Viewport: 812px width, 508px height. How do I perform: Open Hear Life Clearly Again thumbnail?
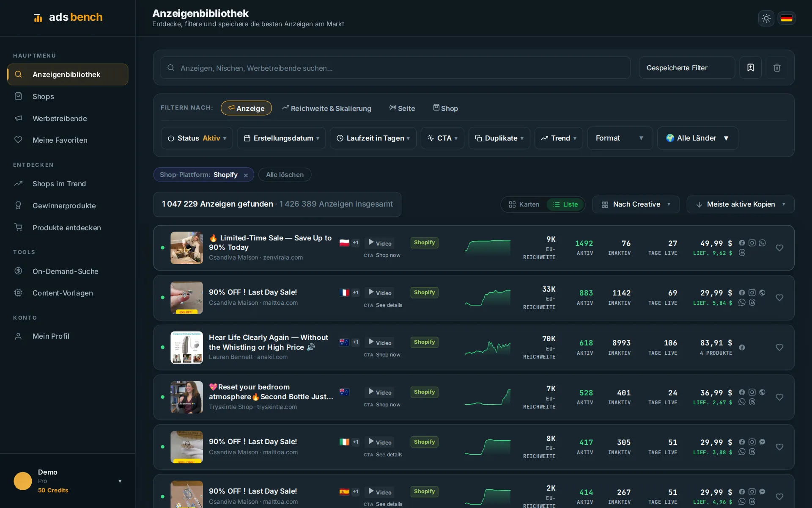(x=187, y=348)
